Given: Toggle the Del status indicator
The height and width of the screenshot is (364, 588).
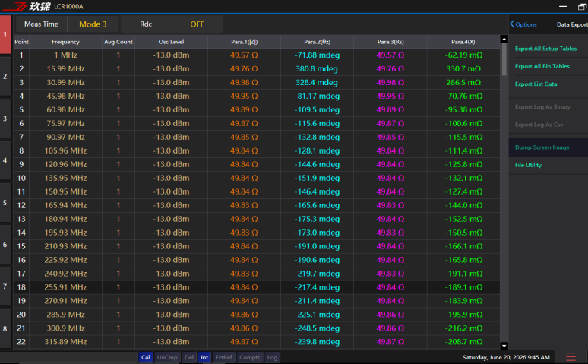Looking at the screenshot, I should point(189,357).
